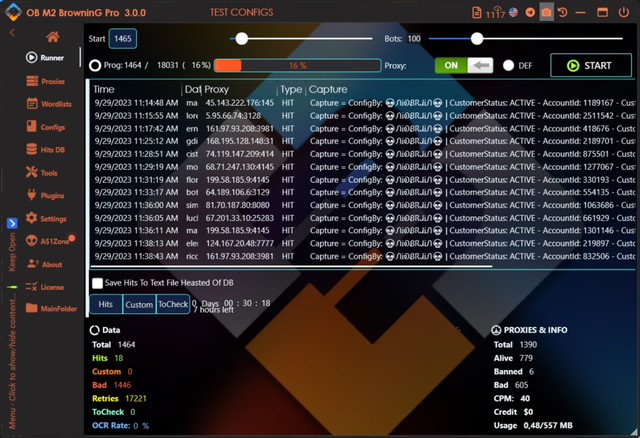The image size is (640, 438).
Task: Open Tools wrench icon in sidebar
Action: 31,172
